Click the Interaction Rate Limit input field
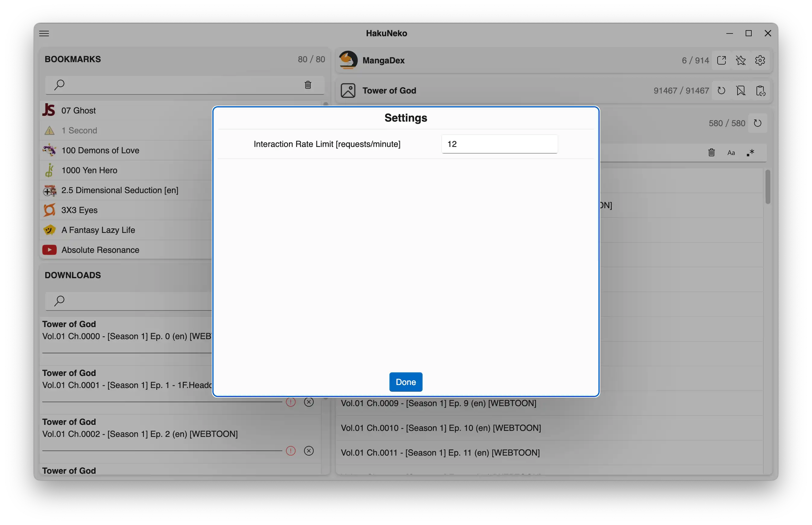 pyautogui.click(x=499, y=144)
